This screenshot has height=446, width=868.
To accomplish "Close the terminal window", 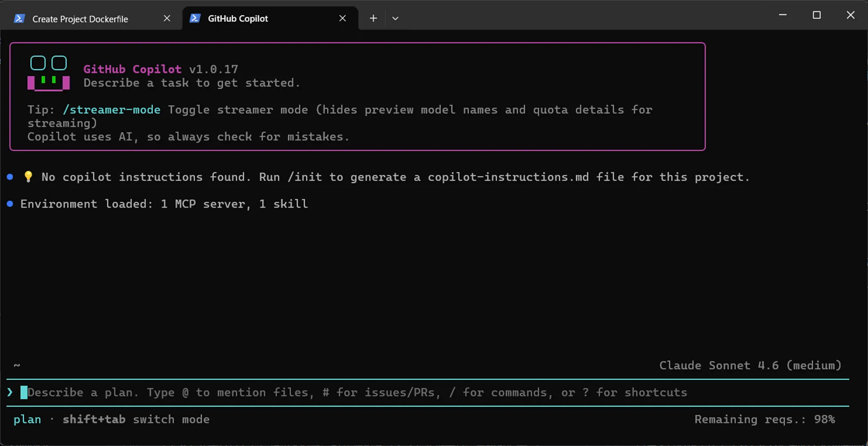I will 851,15.
